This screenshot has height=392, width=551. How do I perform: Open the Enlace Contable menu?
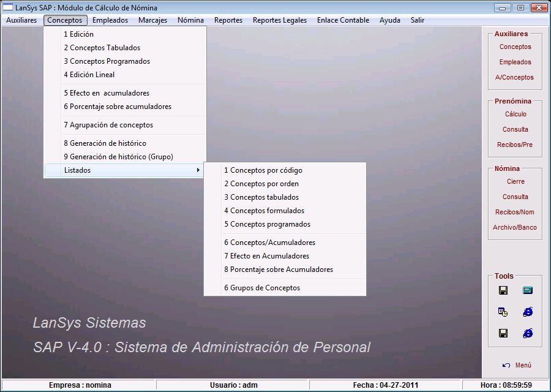[x=343, y=20]
